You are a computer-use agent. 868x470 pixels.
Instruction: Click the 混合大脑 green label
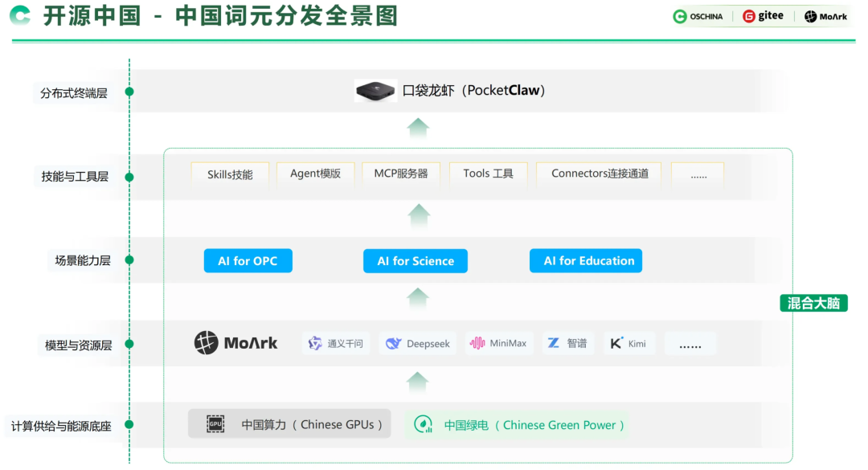[813, 304]
